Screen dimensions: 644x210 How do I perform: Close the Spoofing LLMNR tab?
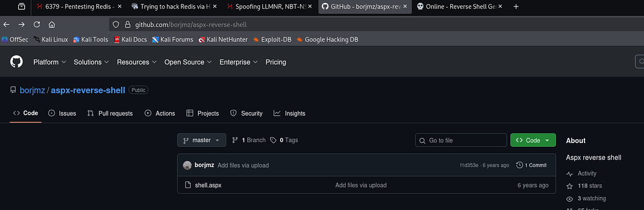pos(310,6)
